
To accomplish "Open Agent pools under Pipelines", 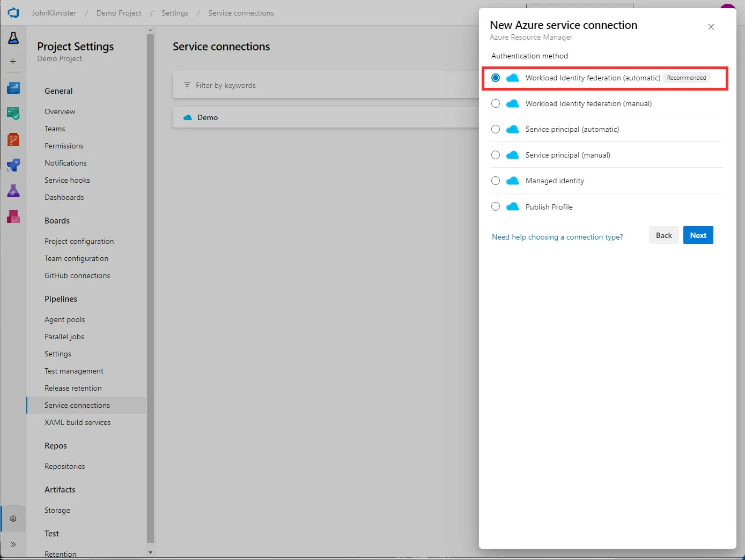I will coord(64,319).
